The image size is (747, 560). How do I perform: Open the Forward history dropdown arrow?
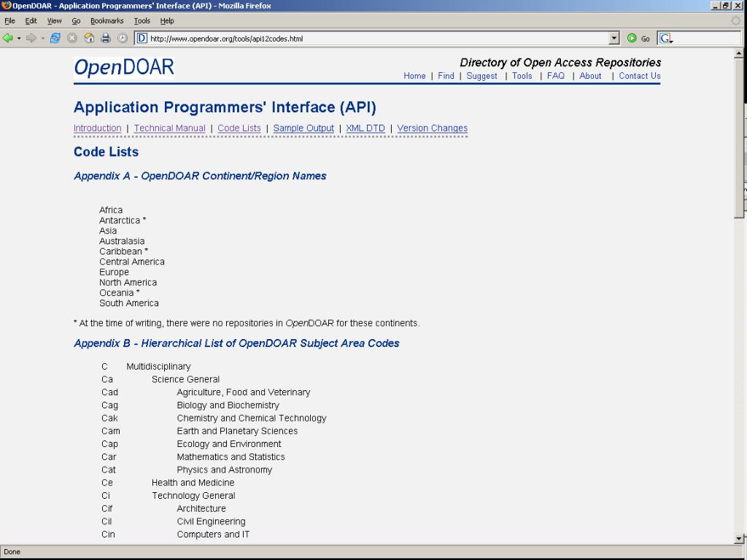point(42,39)
